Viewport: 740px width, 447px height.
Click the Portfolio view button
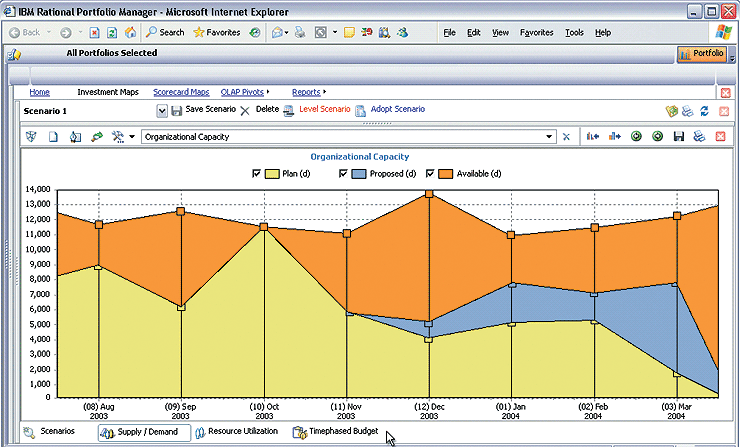[702, 54]
